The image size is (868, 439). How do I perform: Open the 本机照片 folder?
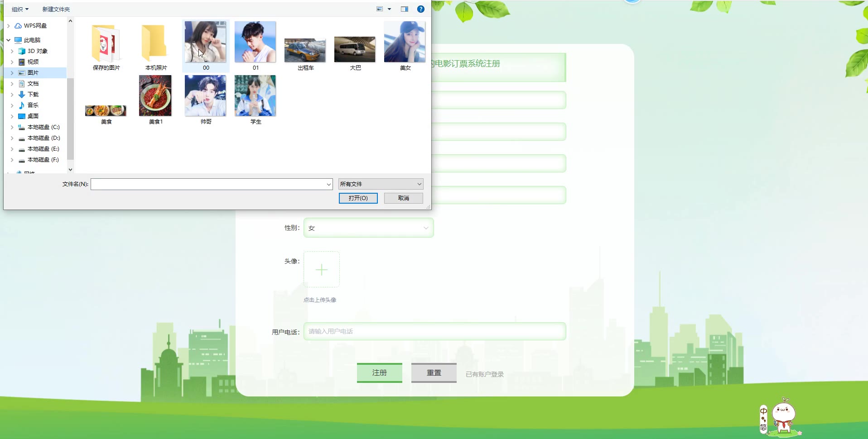click(x=156, y=47)
